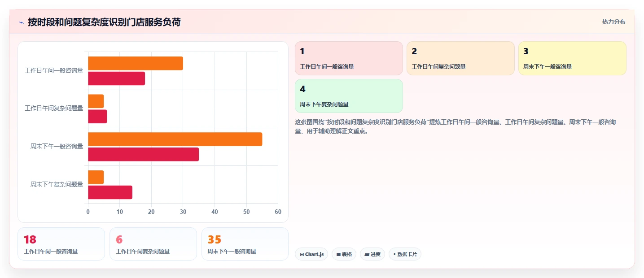The image size is (644, 278).
Task: Click the red bar for 周末下午复杂问题量
Action: coord(110,192)
